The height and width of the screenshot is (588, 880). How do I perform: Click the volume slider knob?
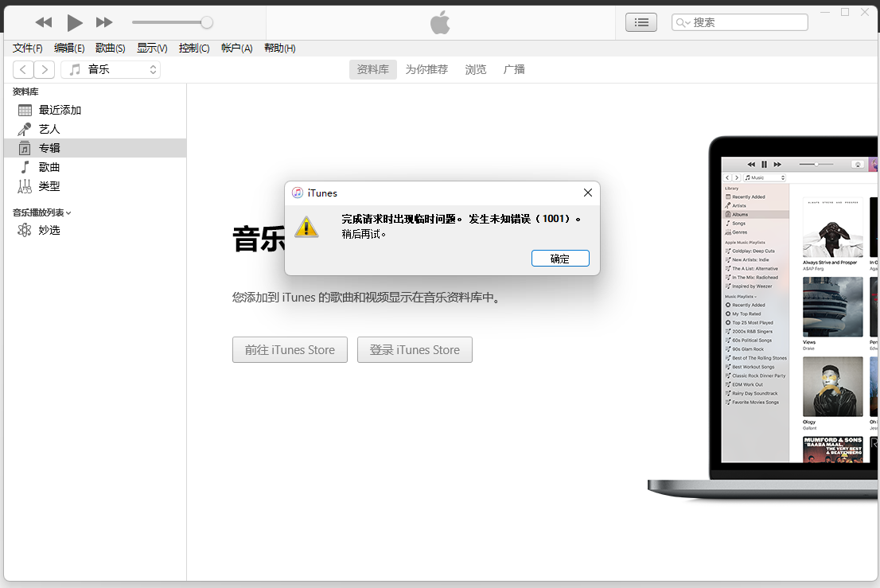[x=207, y=22]
